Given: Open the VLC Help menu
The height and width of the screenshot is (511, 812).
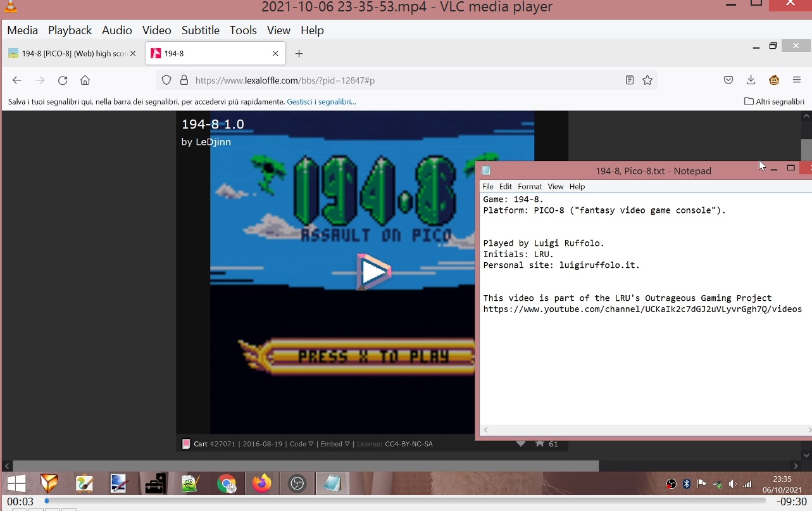Looking at the screenshot, I should point(312,30).
